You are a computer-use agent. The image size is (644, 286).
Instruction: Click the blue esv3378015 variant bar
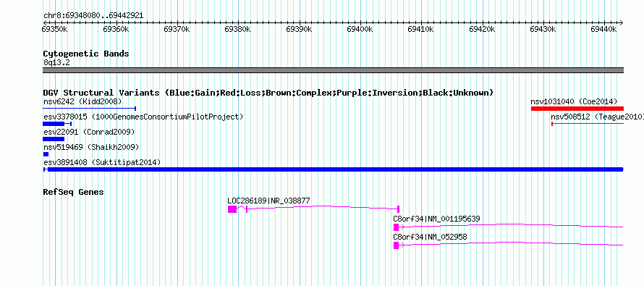57,124
